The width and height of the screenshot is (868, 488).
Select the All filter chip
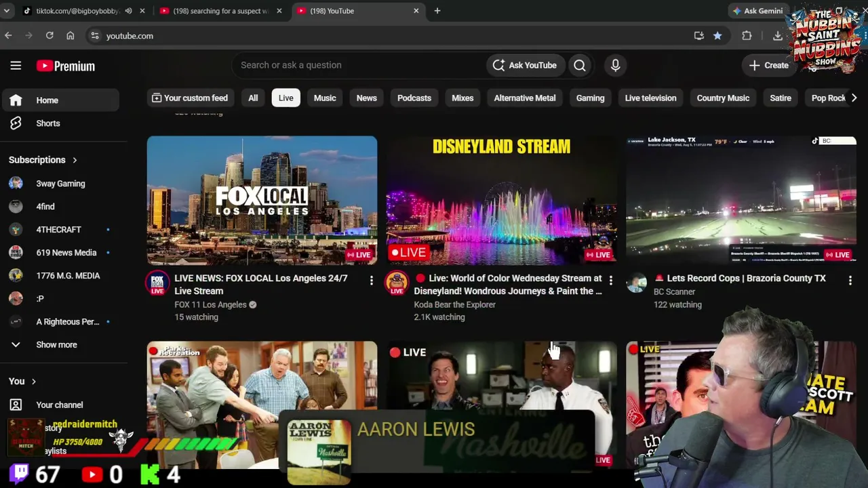point(253,98)
